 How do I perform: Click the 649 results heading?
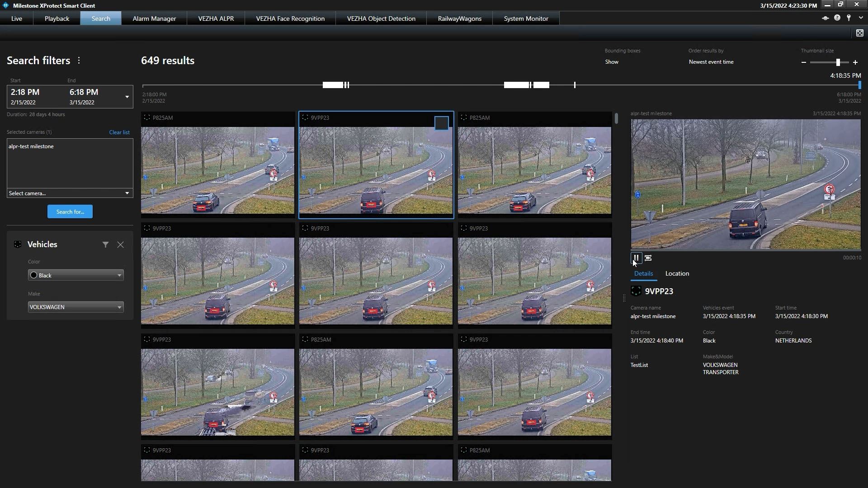[x=168, y=61]
